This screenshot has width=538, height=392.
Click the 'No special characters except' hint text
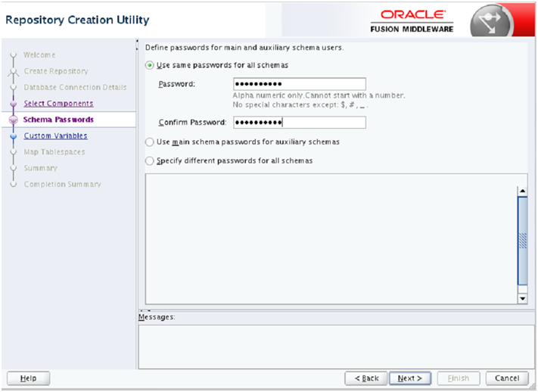pos(300,104)
